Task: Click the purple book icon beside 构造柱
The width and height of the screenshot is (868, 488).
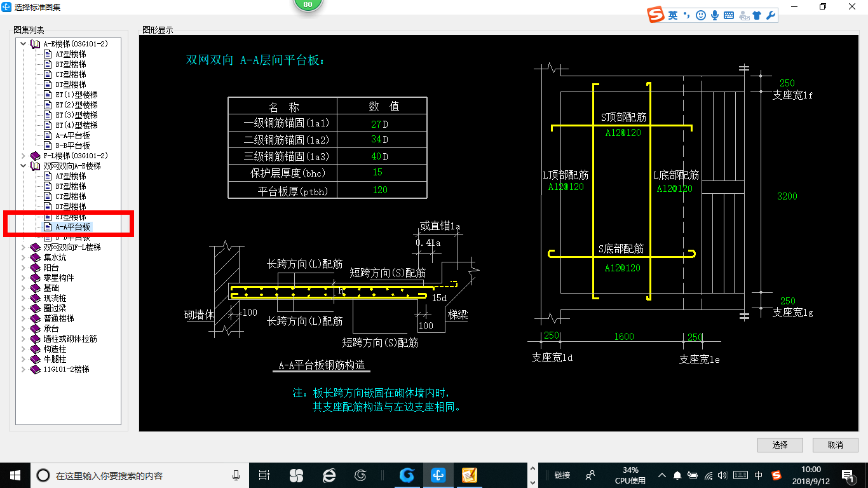Action: pyautogui.click(x=36, y=349)
